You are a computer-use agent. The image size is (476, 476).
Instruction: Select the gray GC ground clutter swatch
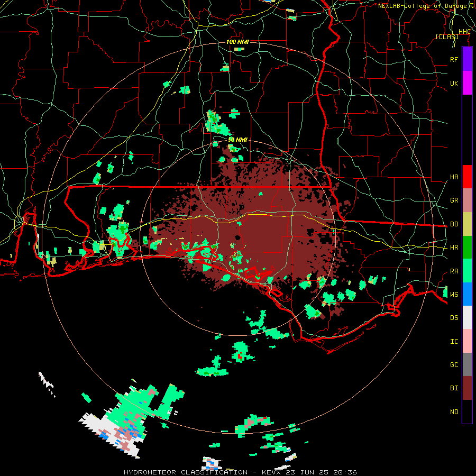[467, 364]
